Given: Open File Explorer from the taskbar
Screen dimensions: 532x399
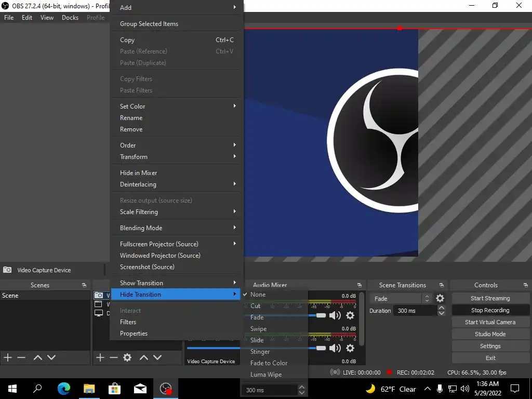Looking at the screenshot, I should pos(89,389).
